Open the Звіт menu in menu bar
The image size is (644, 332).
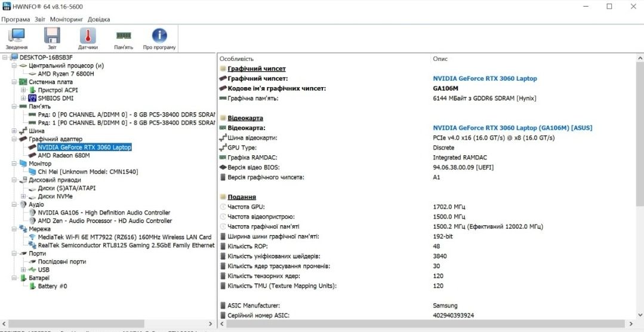[40, 19]
